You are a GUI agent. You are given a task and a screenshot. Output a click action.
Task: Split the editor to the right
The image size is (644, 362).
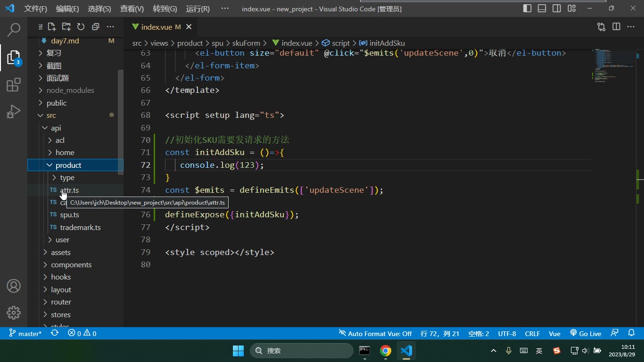pyautogui.click(x=616, y=27)
